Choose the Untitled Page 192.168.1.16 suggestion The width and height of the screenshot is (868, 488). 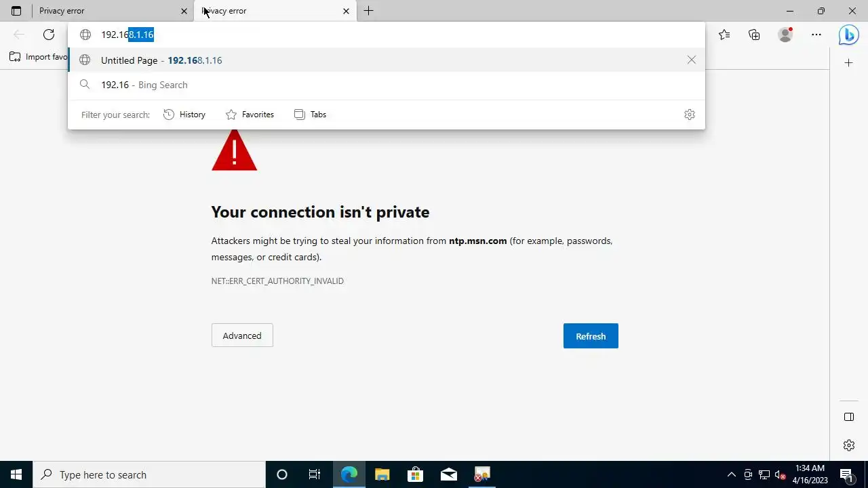coord(387,60)
